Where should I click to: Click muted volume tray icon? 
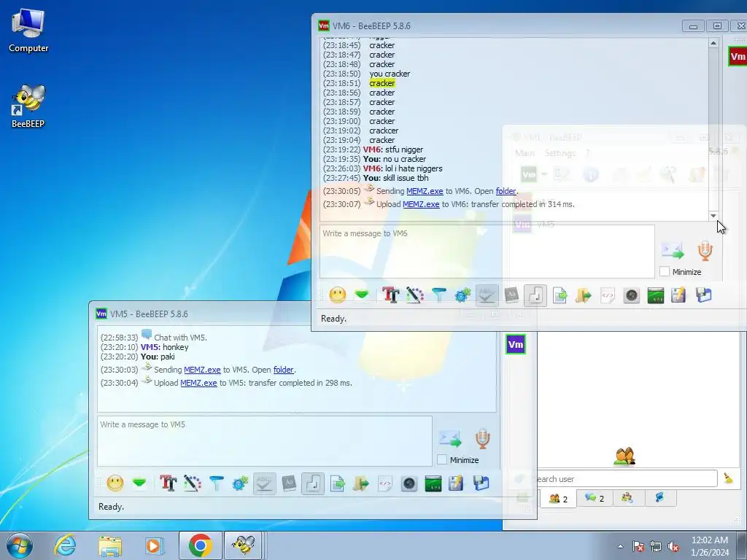pos(673,546)
